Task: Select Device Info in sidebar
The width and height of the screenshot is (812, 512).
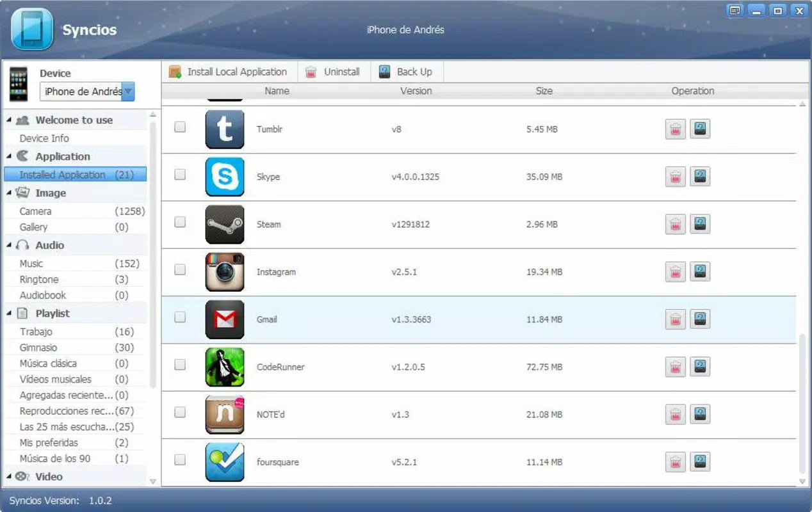Action: coord(75,138)
